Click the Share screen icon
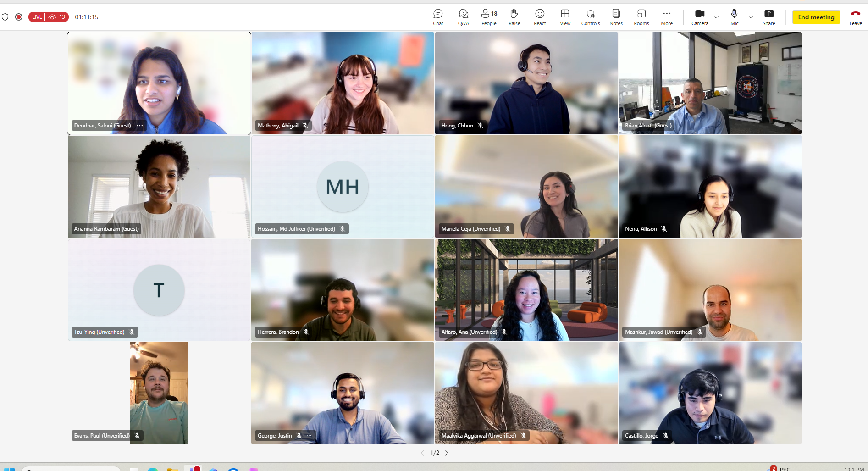 769,17
